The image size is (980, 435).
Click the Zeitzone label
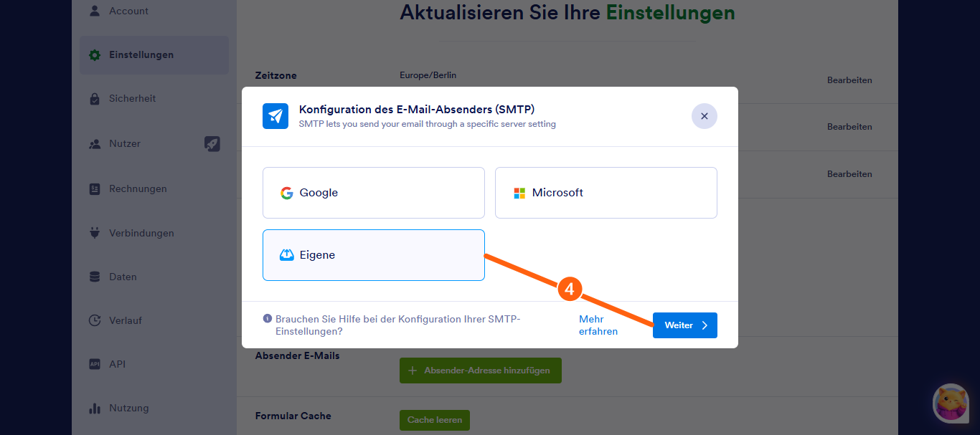point(276,75)
